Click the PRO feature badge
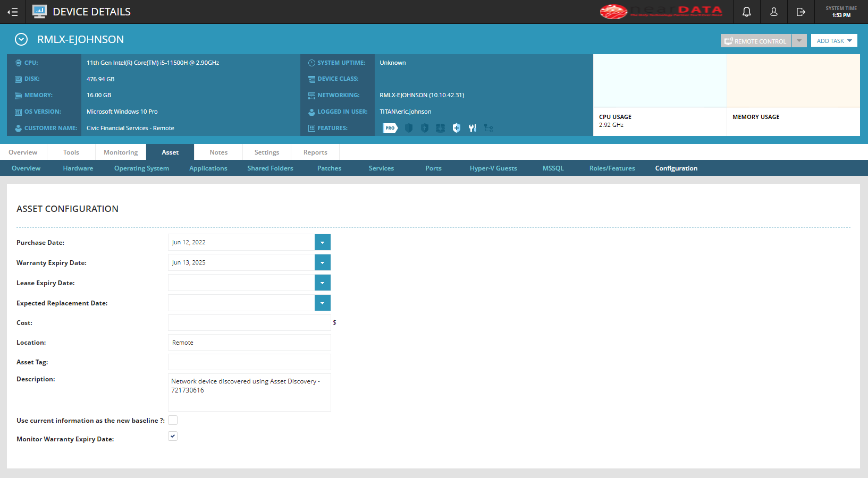This screenshot has width=868, height=478. pos(390,128)
